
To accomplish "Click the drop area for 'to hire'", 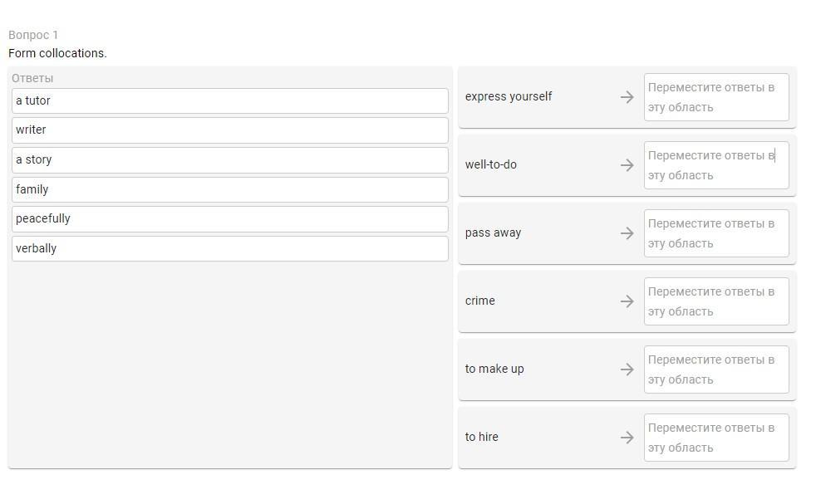I will tap(715, 438).
